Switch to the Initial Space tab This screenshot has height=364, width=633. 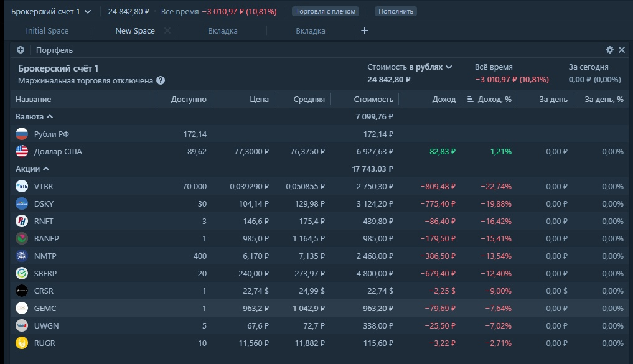(x=47, y=31)
